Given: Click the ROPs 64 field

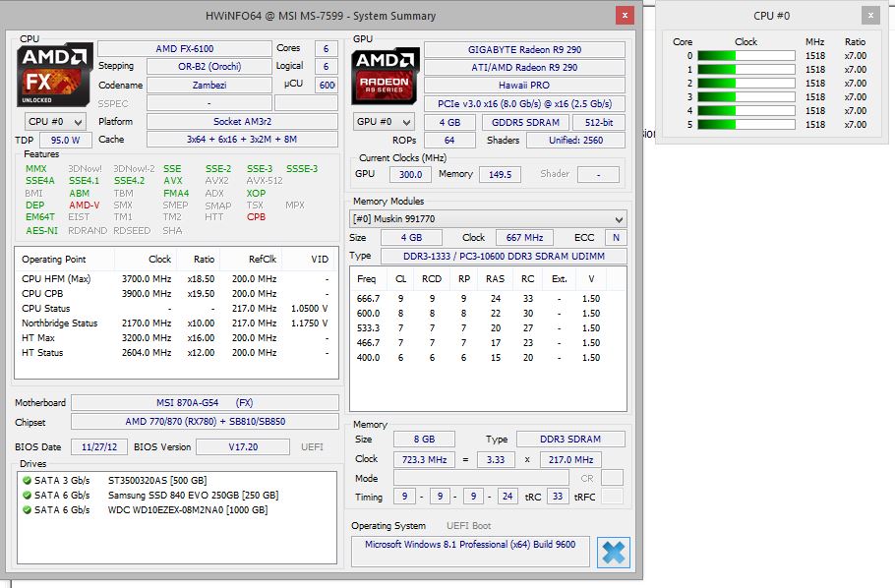Looking at the screenshot, I should pyautogui.click(x=449, y=140).
